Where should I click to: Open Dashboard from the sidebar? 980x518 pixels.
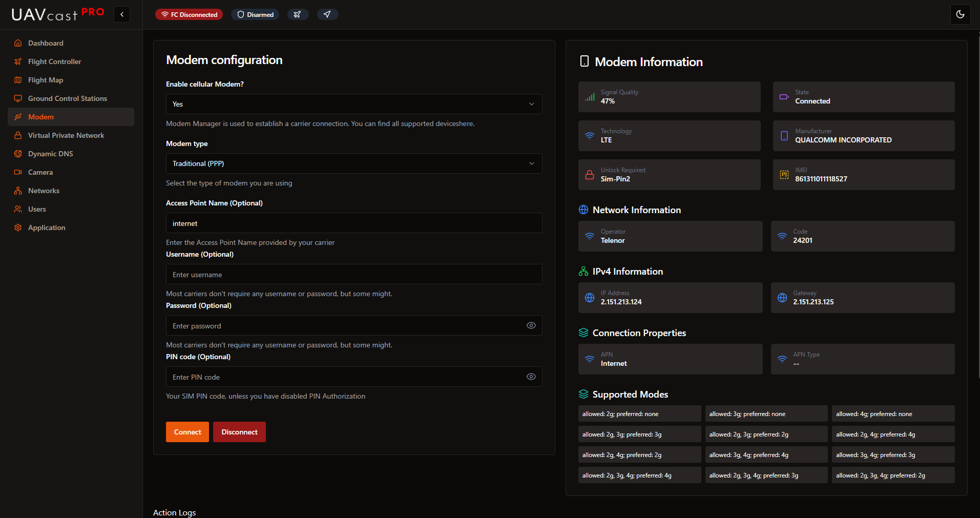tap(46, 43)
